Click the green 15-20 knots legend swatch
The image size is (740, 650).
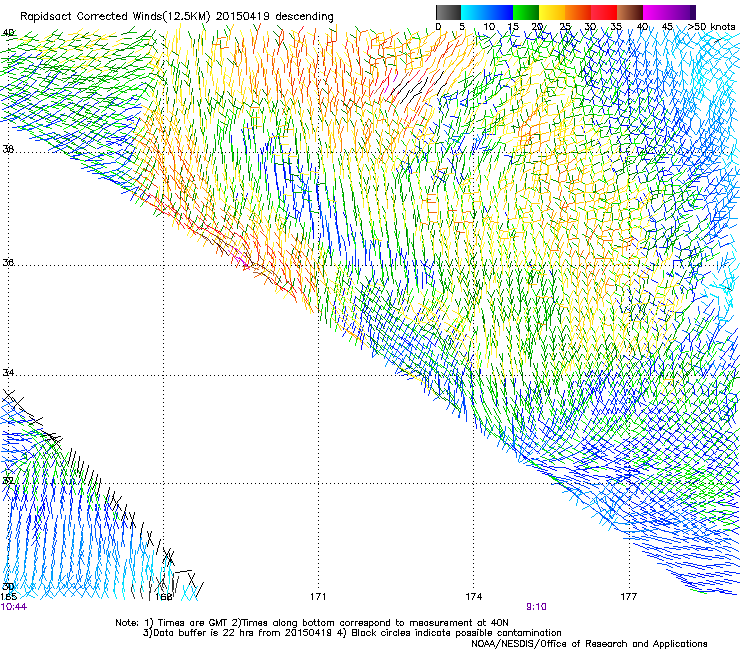pos(526,12)
